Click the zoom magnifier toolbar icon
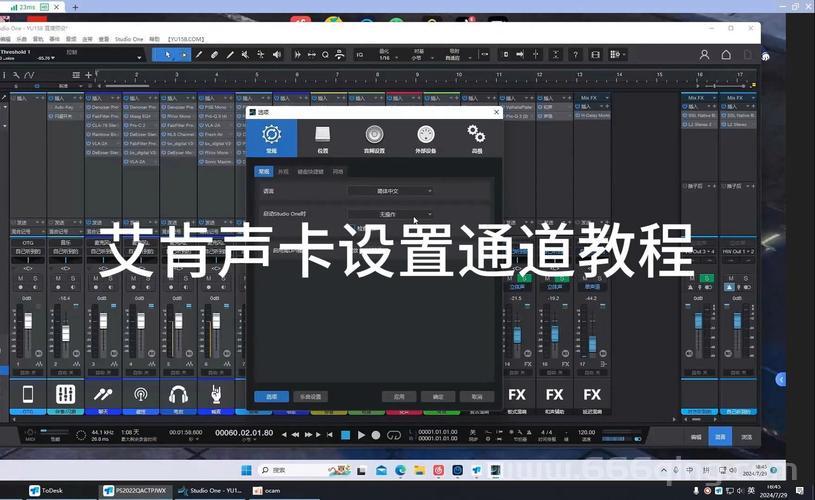 click(x=325, y=55)
